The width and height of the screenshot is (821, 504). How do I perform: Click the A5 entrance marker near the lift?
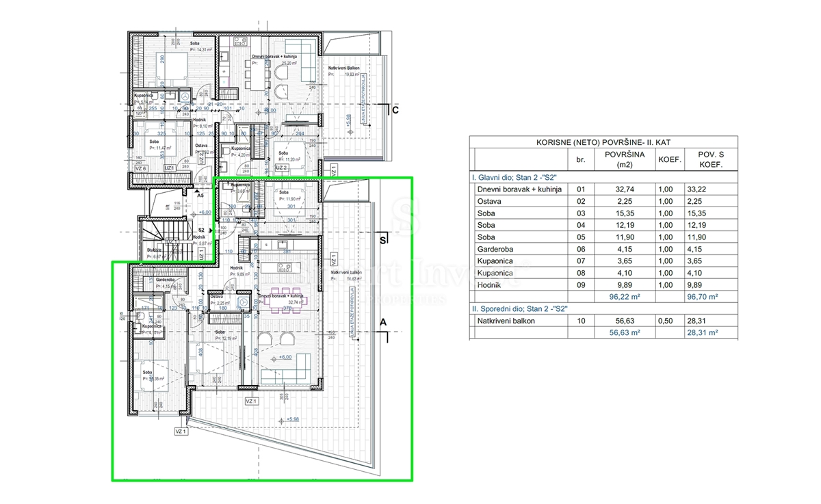point(200,196)
